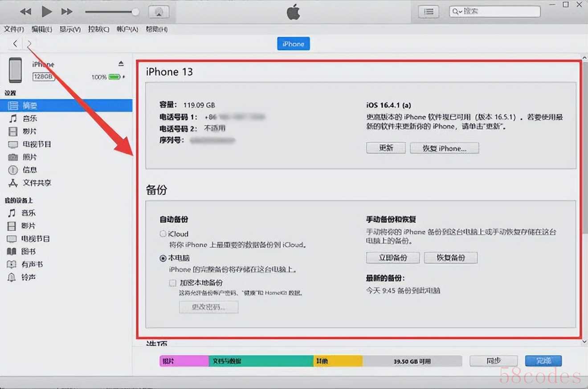
Task: Click the 搜索 search field
Action: click(x=494, y=12)
